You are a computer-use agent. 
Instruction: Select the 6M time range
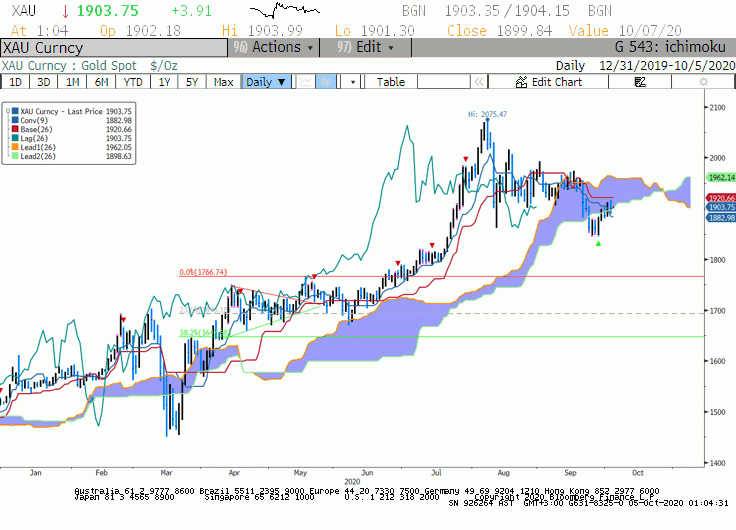pyautogui.click(x=101, y=82)
